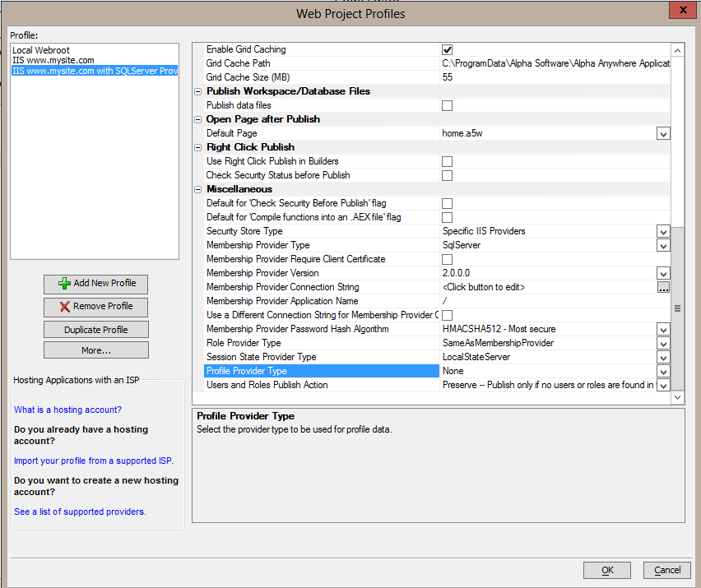Click the 'HMACSHA512 - Most secure' value
The height and width of the screenshot is (588, 701).
point(499,329)
